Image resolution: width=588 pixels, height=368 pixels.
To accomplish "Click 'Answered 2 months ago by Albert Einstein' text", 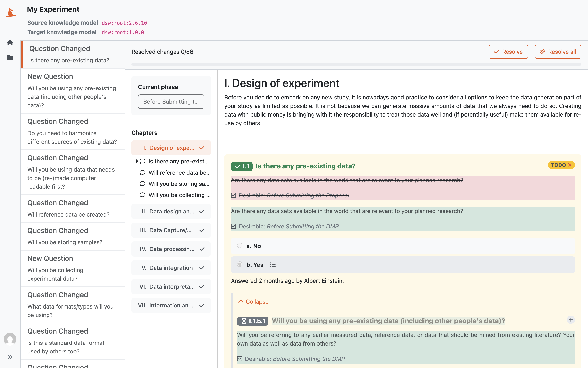I will coord(287,281).
